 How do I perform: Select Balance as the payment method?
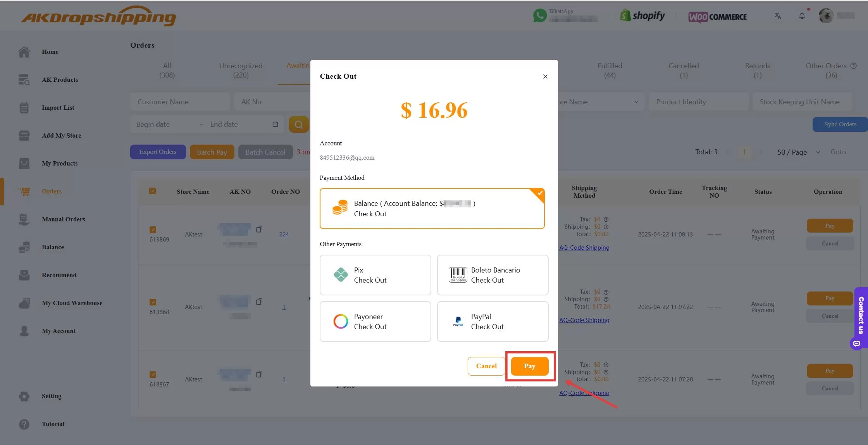click(x=432, y=208)
